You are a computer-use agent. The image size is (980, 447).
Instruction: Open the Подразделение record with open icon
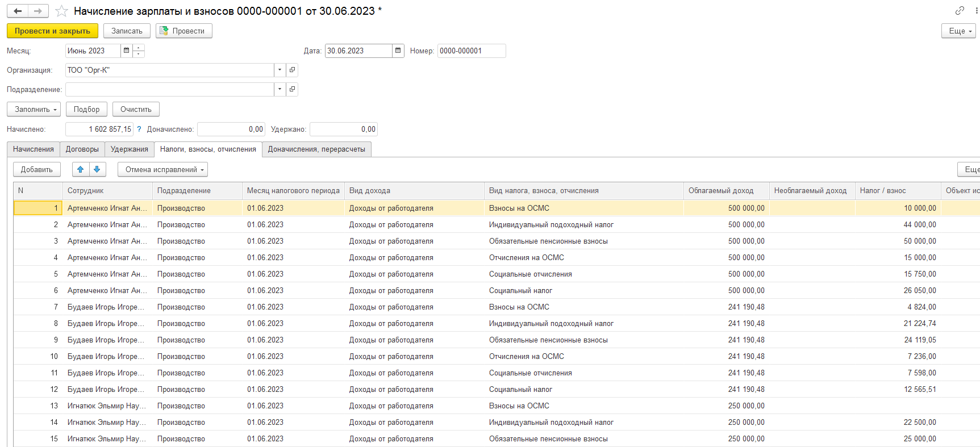[x=292, y=89]
